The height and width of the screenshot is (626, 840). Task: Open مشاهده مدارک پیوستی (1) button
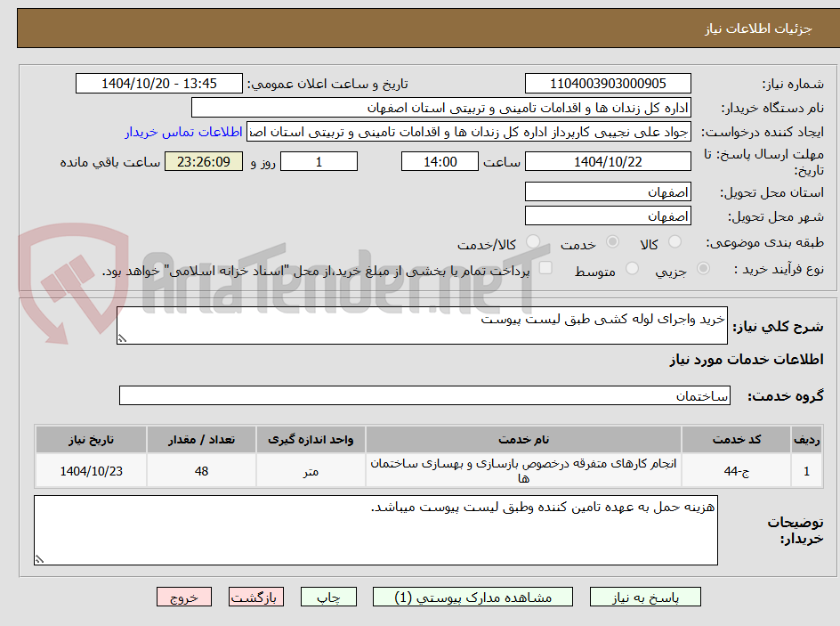point(472,597)
